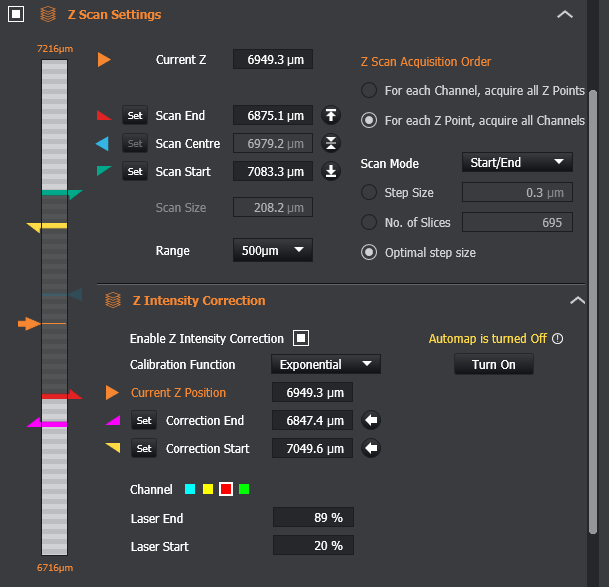Screen dimensions: 609x587
Task: Edit the Correction End value field
Action: (313, 420)
